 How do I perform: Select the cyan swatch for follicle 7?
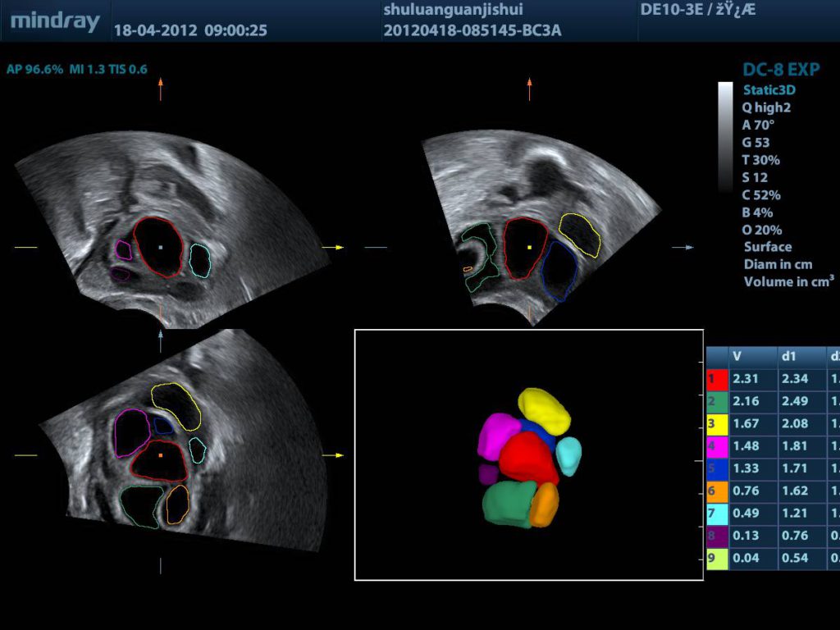click(716, 514)
